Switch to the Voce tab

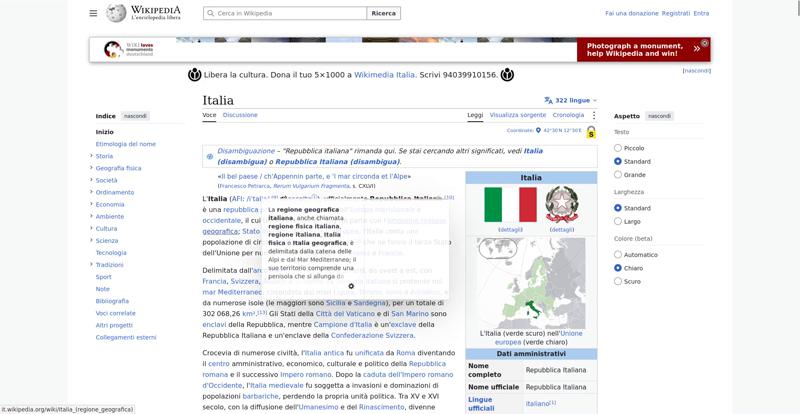tap(209, 115)
